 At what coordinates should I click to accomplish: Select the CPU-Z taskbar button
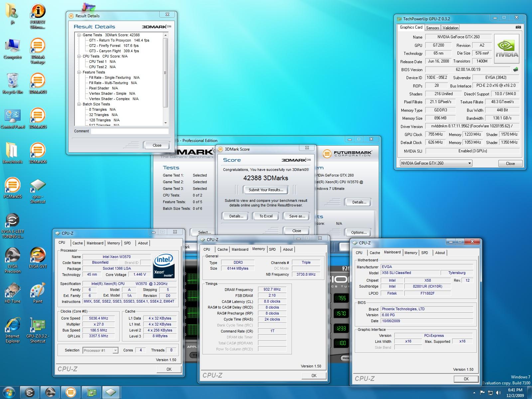pyautogui.click(x=111, y=392)
